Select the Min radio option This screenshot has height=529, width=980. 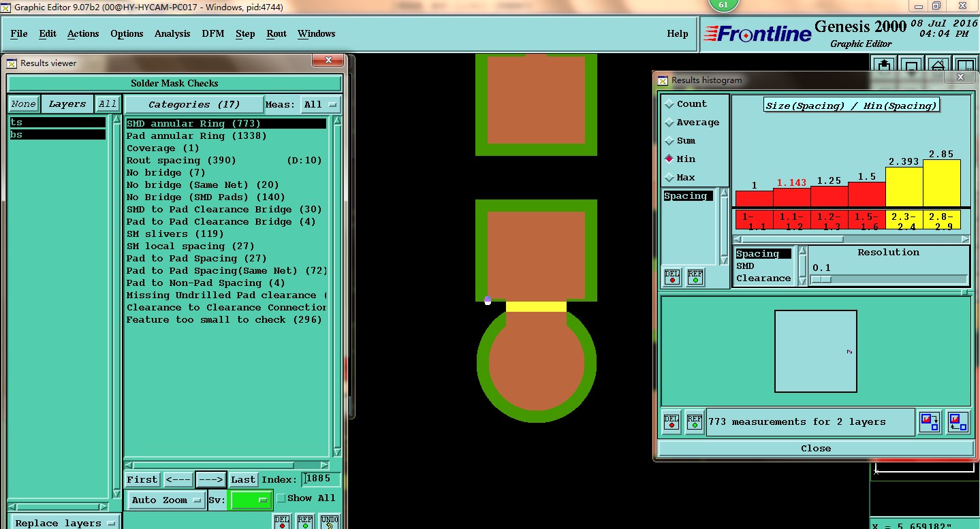point(669,159)
